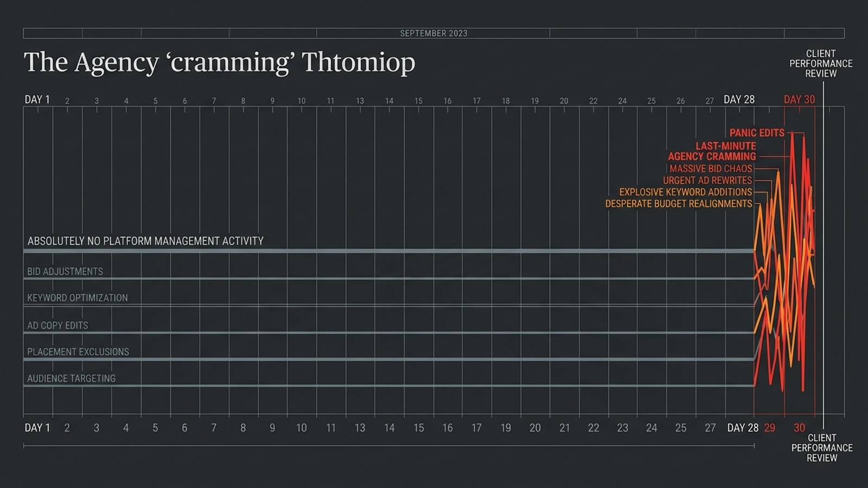The image size is (868, 488).
Task: Click the 'PLACEMENT EXCLUSIONS' row label
Action: pos(78,351)
